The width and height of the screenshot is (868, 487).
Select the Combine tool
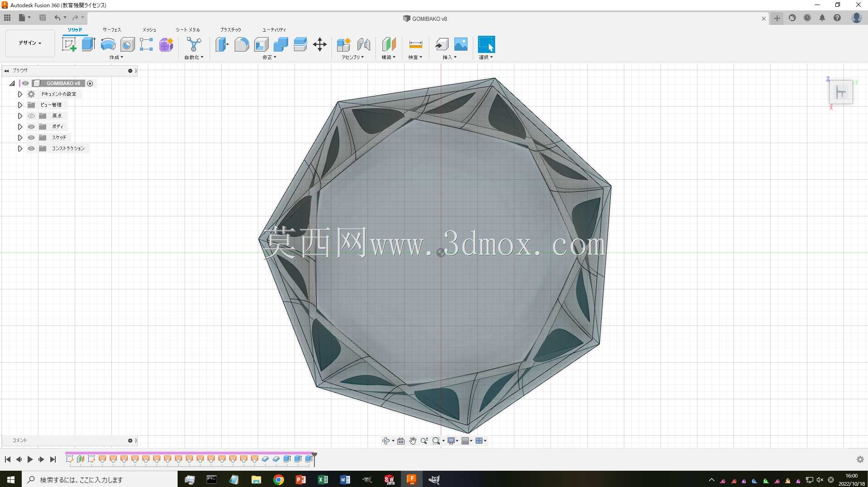[x=281, y=44]
